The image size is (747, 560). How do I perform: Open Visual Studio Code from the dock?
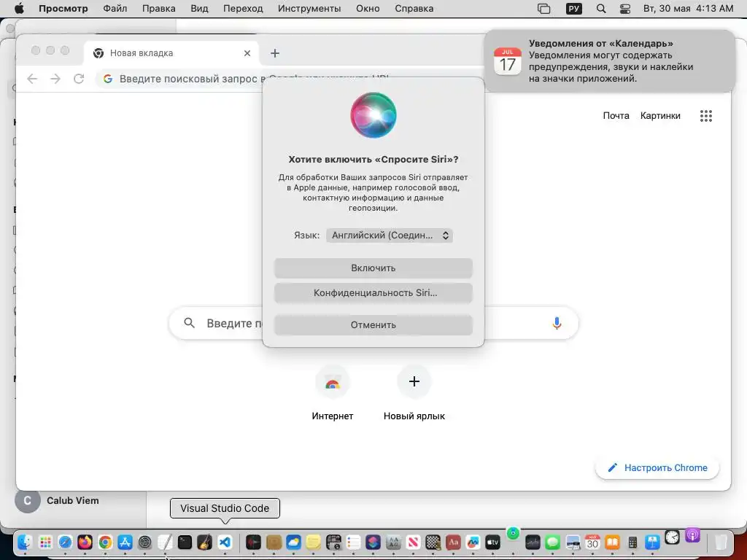coord(225,542)
